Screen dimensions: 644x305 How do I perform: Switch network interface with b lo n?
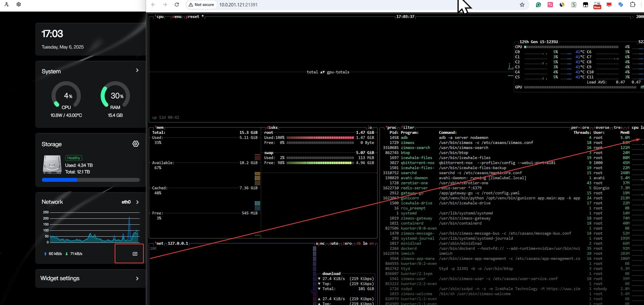pos(365,243)
